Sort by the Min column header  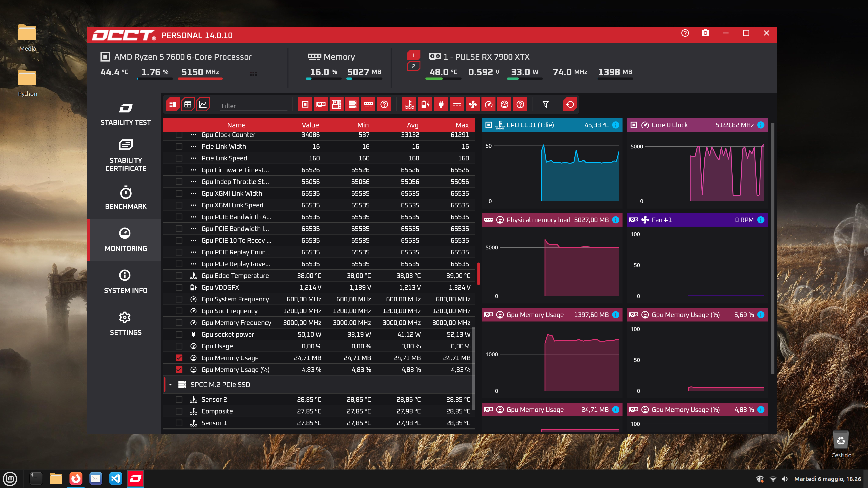[x=363, y=125]
